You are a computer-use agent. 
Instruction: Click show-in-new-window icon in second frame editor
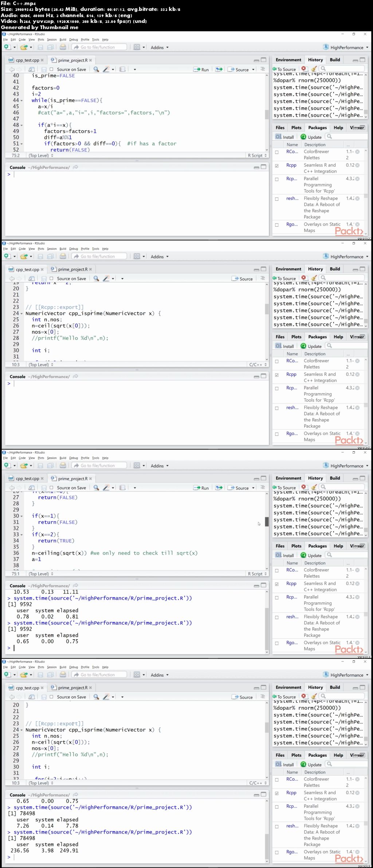[x=32, y=278]
